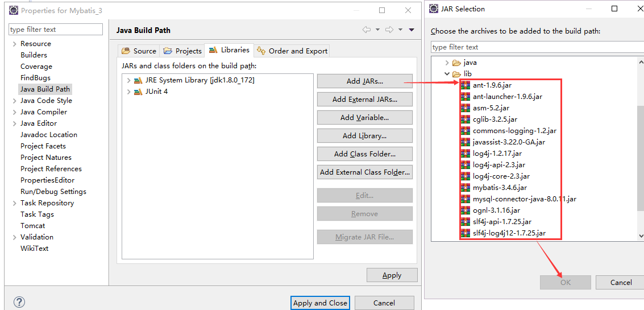This screenshot has height=310, width=644.
Task: Open the Java Build Path view menu triangle
Action: click(x=412, y=30)
